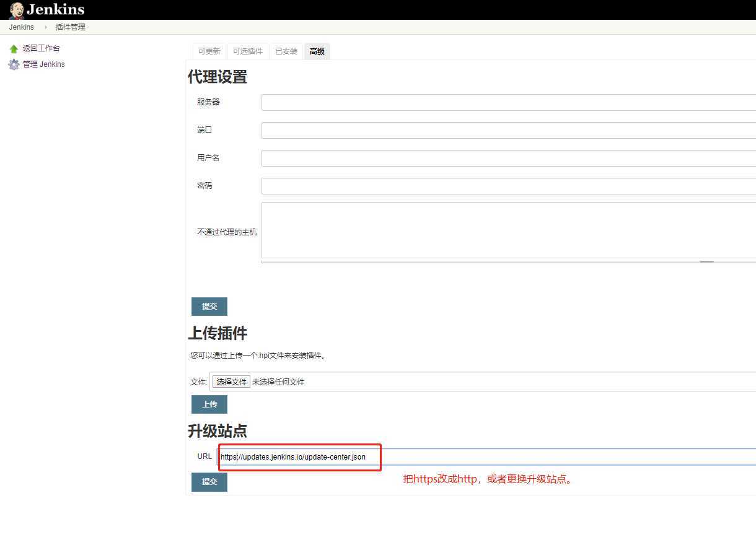The height and width of the screenshot is (537, 756).
Task: Switch to the 可选插件 tab
Action: [248, 51]
